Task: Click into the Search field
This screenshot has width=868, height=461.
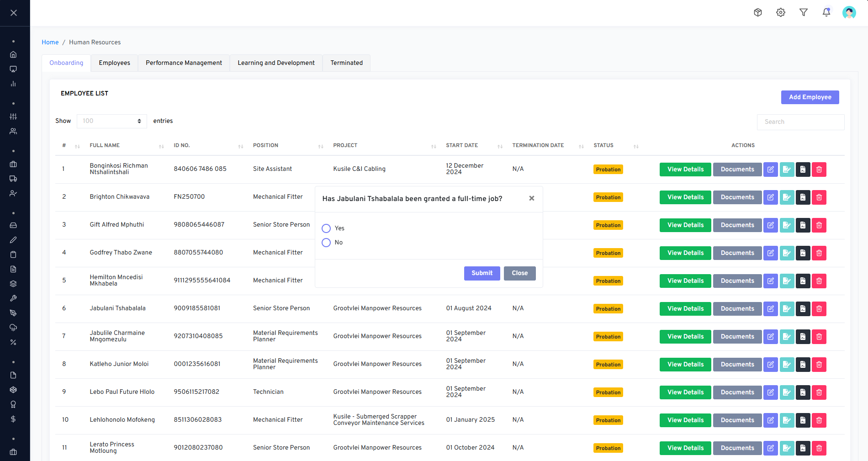Action: pyautogui.click(x=800, y=122)
